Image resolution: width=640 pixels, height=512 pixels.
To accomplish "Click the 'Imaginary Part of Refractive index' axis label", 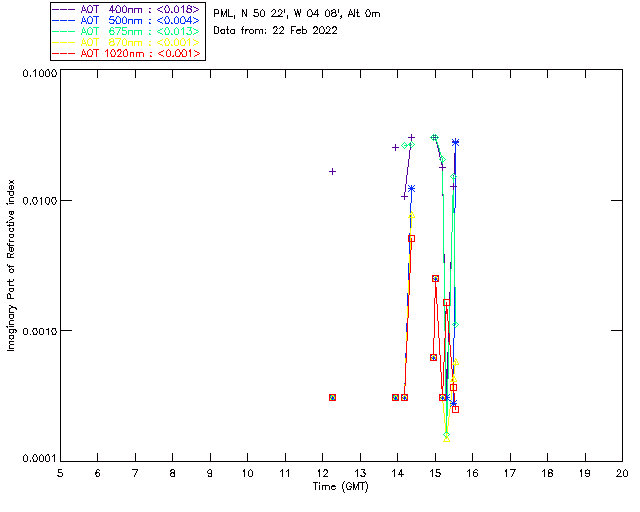I will [11, 265].
